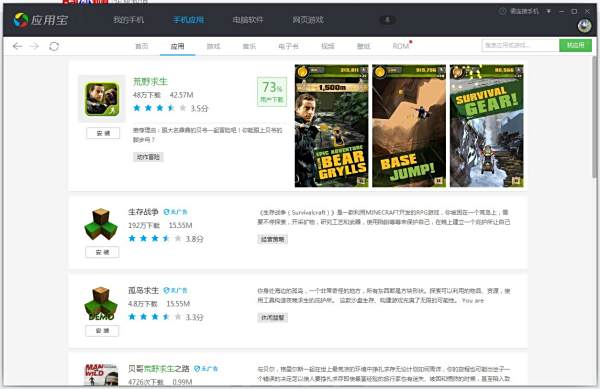600x389 pixels.
Task: Open the 孤岛求生 DEMO cube icon
Action: 101,303
